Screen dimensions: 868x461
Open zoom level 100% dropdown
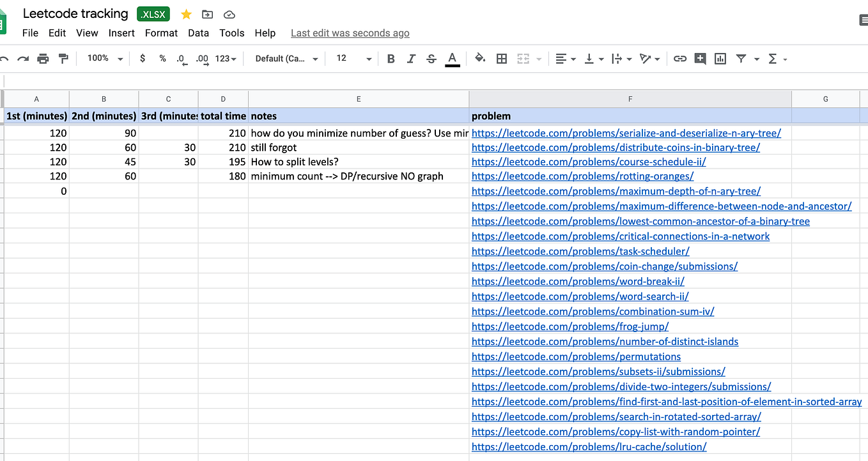(x=105, y=58)
